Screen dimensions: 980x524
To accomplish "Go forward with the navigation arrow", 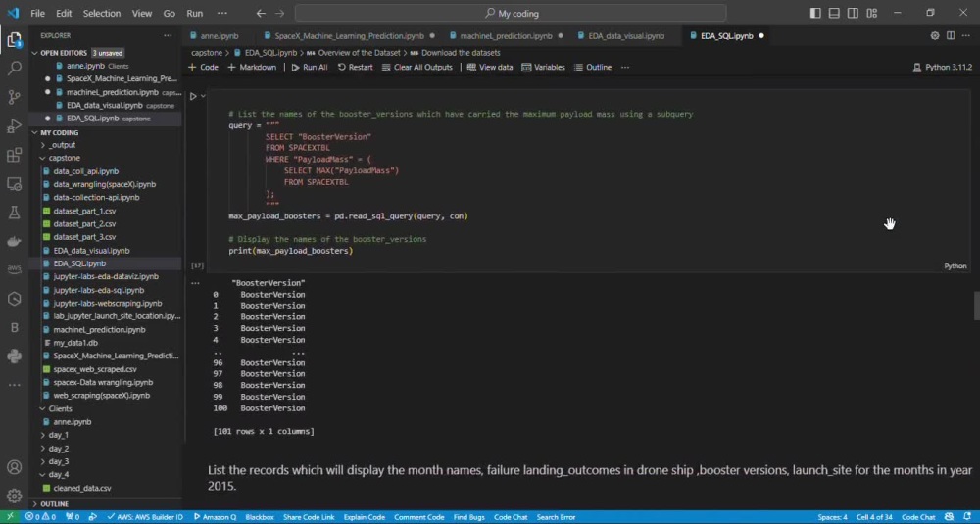I will (280, 13).
